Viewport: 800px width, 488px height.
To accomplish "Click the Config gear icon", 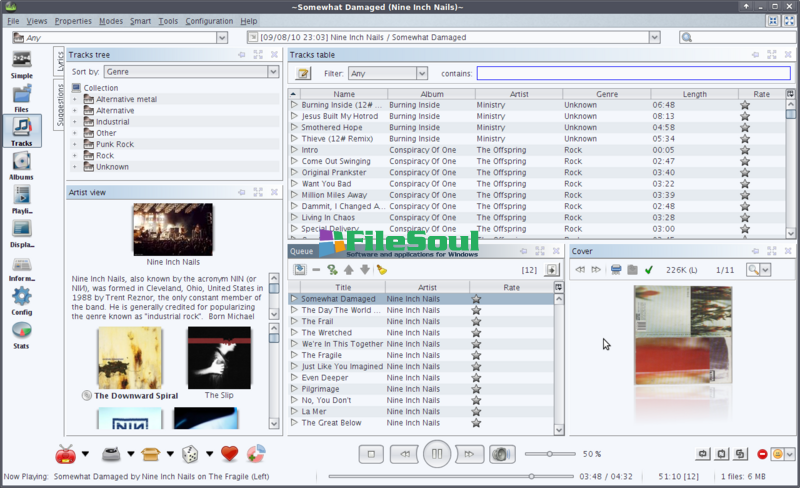I will pos(21,298).
